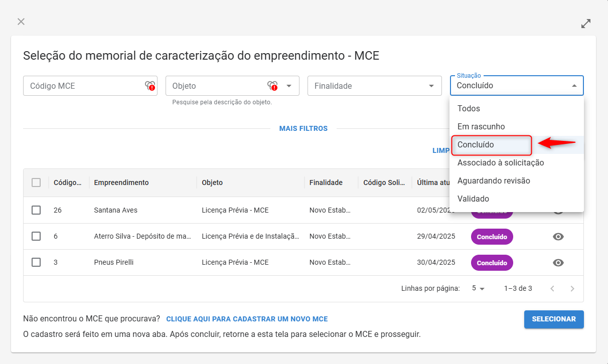View details of the Pneus Pirelli row
This screenshot has width=608, height=364.
click(558, 263)
